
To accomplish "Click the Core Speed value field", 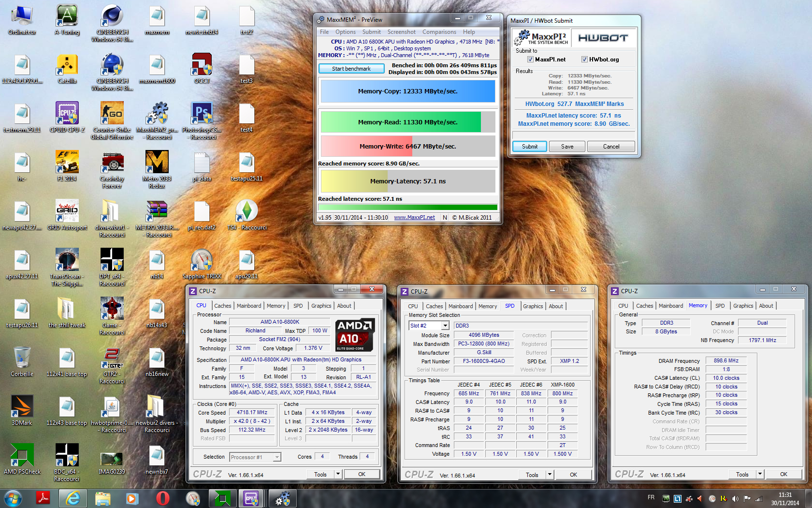I will [x=252, y=413].
